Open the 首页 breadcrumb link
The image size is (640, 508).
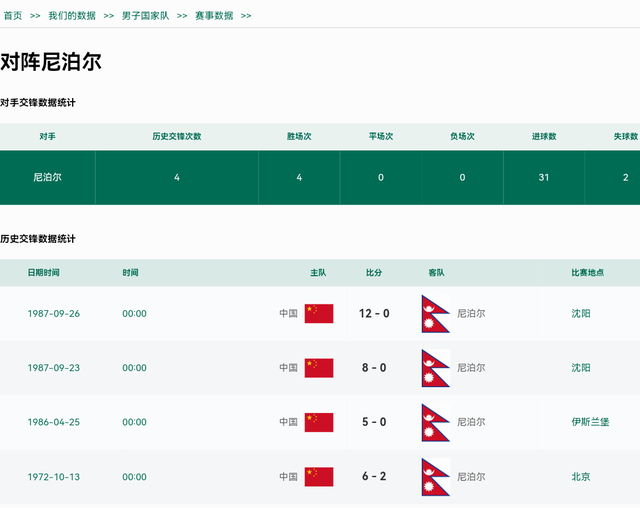click(13, 16)
